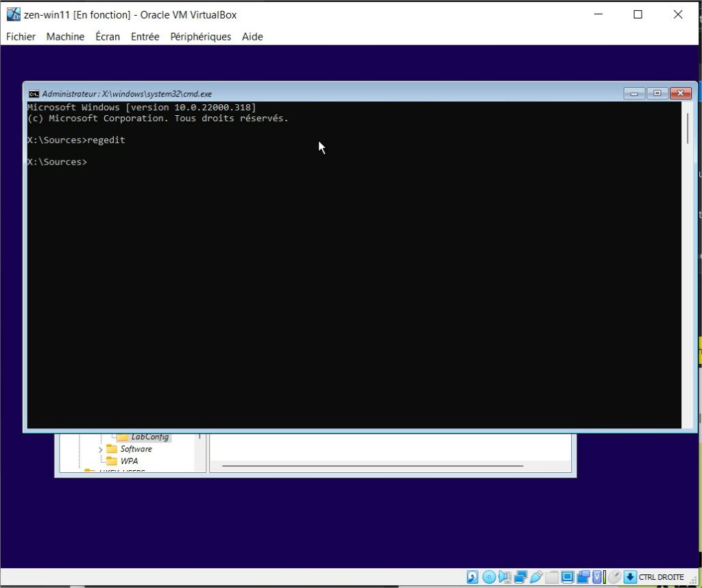The height and width of the screenshot is (588, 702).
Task: Click the CTRL DROITE host key label
Action: [662, 577]
